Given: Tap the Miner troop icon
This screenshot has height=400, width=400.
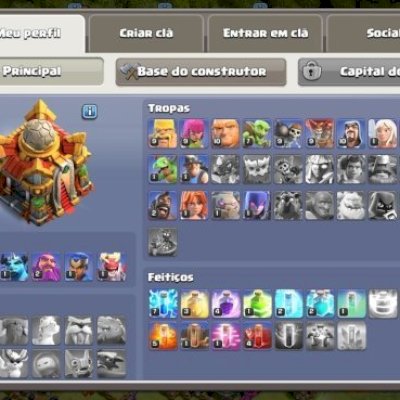Looking at the screenshot, I should pyautogui.click(x=194, y=169).
